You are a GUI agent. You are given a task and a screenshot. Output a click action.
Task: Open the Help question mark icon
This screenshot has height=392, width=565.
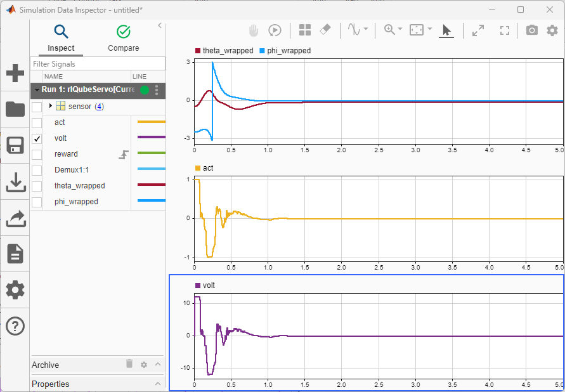click(x=15, y=326)
